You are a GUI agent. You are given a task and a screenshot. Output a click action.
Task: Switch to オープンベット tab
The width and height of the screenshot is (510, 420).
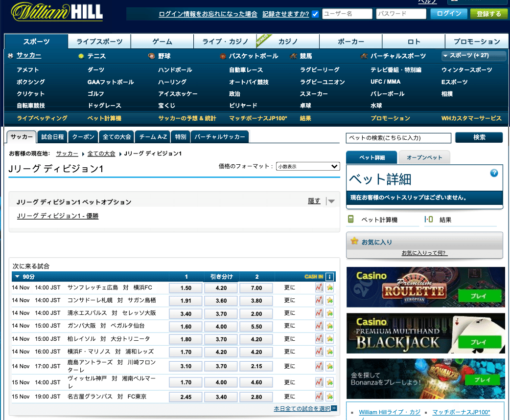tap(424, 157)
